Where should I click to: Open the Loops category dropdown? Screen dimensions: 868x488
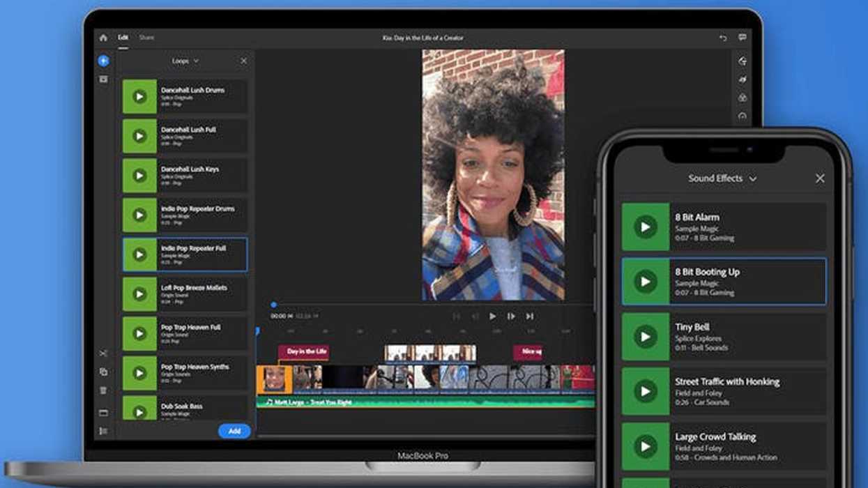185,61
